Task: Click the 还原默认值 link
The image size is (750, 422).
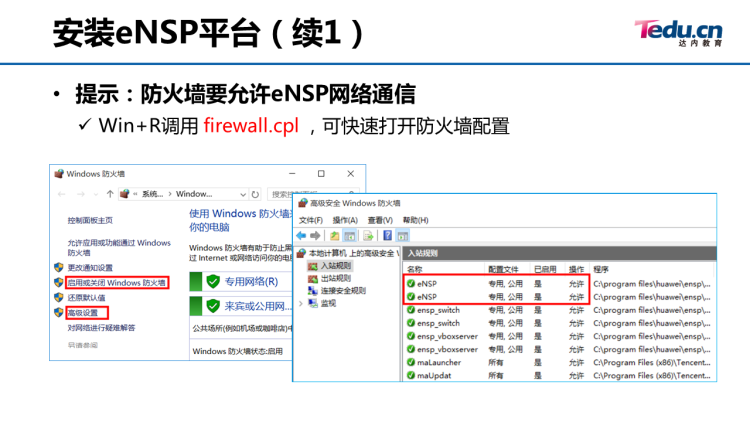Action: coord(86,298)
